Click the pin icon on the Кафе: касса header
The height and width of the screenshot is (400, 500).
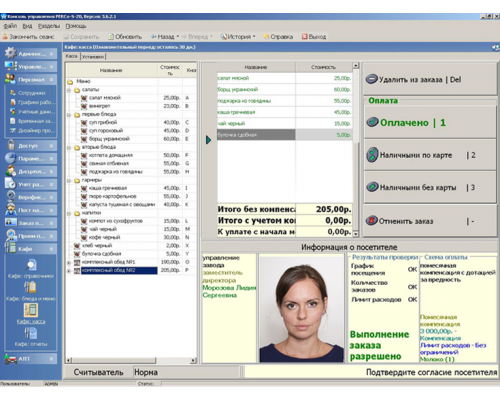(x=496, y=48)
